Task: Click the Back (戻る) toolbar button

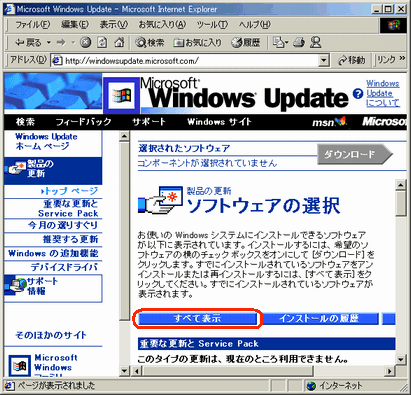Action: 29,43
